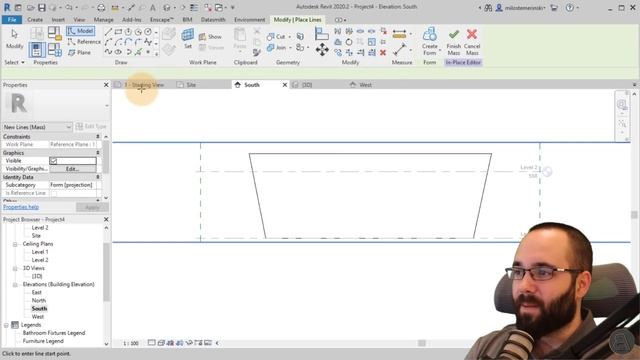
Task: Click the Text icon in quick access toolbar
Action: [153, 8]
